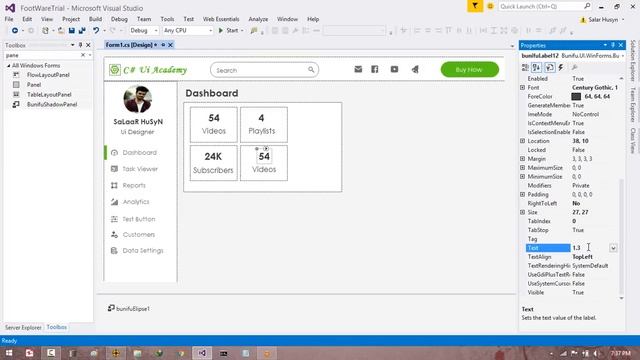Click the green Buy Now button
640x360 pixels.
[x=469, y=69]
